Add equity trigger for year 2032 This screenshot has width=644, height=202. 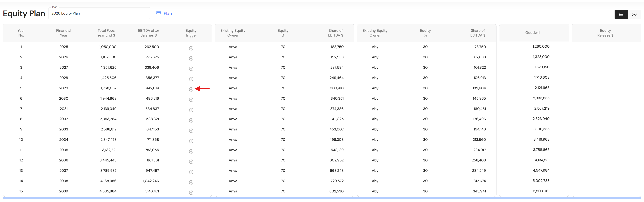[191, 120]
